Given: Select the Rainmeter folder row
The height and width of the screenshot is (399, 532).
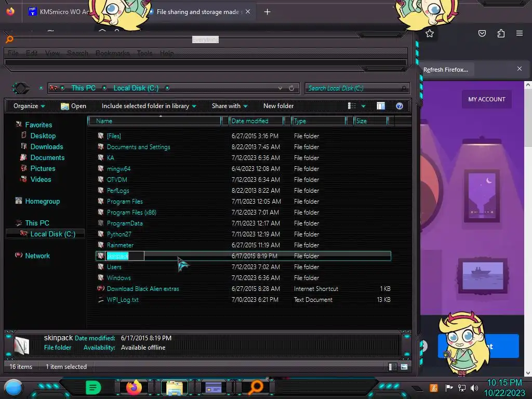Looking at the screenshot, I should (244, 245).
